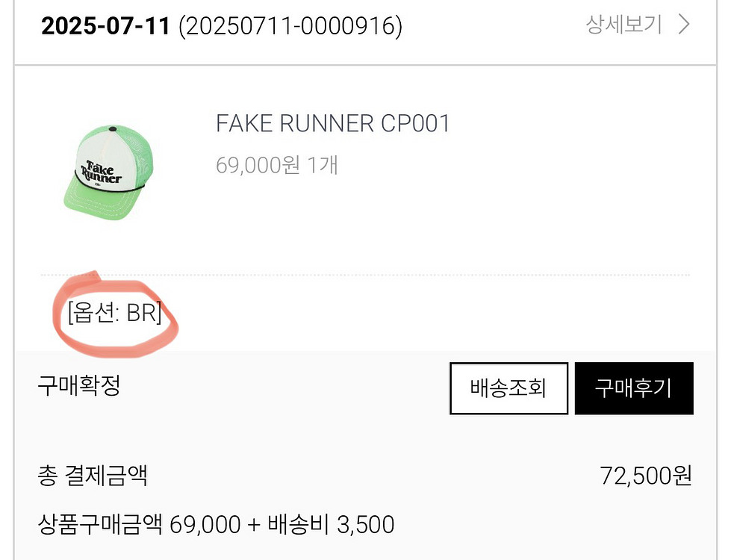Click the 1개 quantity text
The image size is (731, 560).
click(x=322, y=164)
